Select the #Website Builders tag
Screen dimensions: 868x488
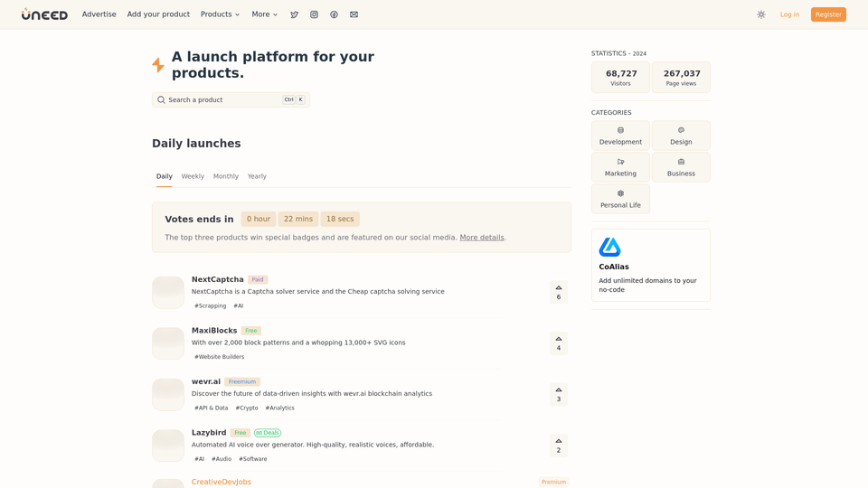(x=219, y=357)
